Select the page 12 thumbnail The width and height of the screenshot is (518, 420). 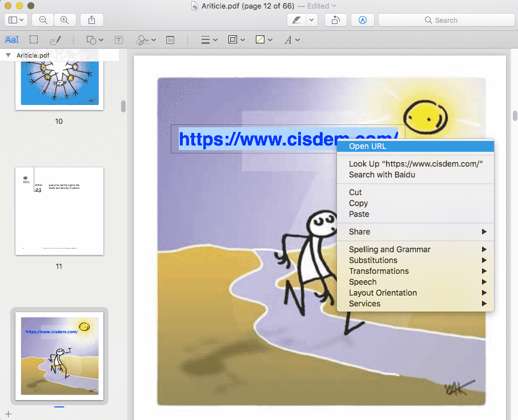tap(59, 356)
